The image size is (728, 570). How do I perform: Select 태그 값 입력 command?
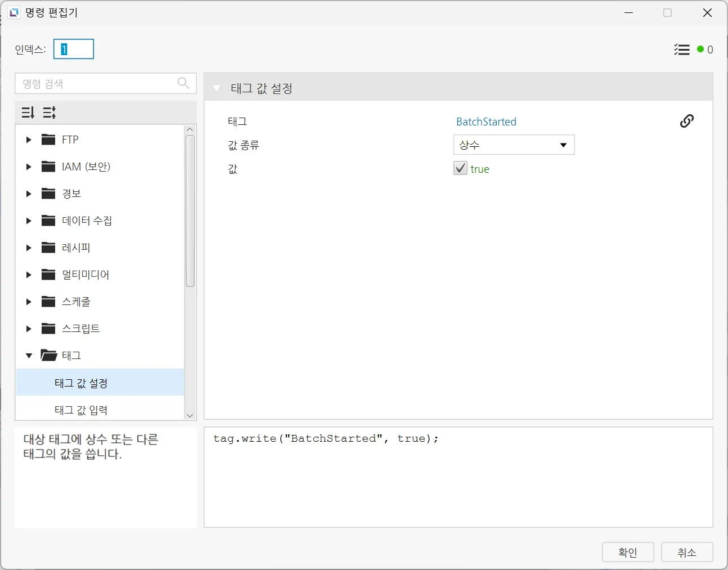[81, 410]
